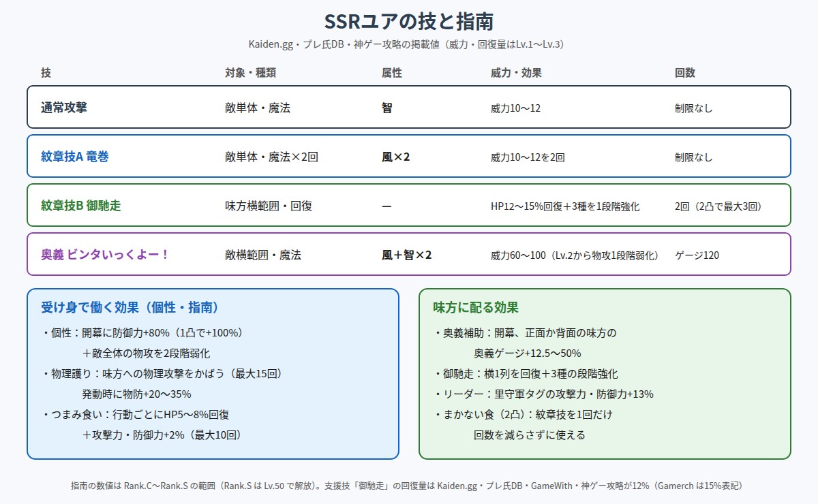Click '味方横範囲・回復' cell
Screen dimensions: 818x504
269,206
